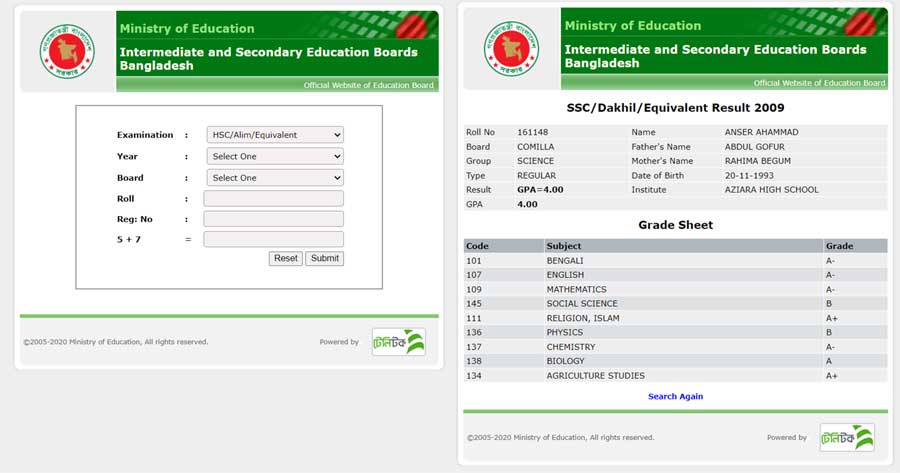The image size is (900, 473).
Task: Click the ENGLISH subject row
Action: [x=676, y=275]
